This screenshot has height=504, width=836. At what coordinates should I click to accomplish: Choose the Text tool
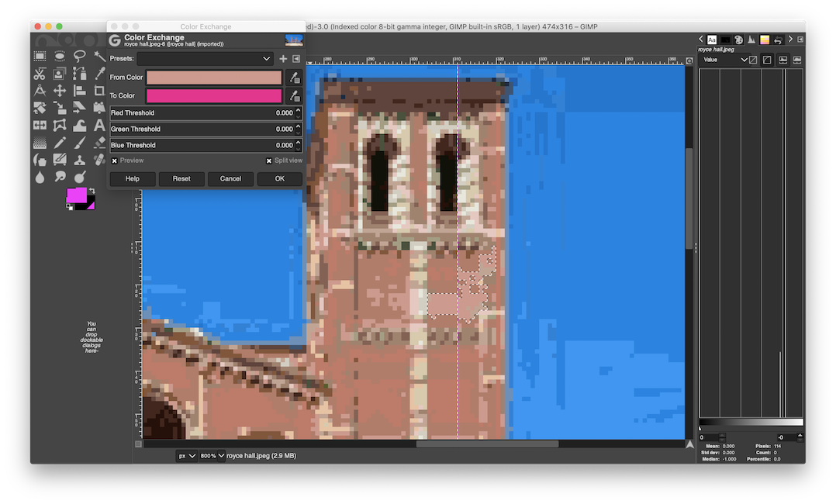click(x=99, y=126)
